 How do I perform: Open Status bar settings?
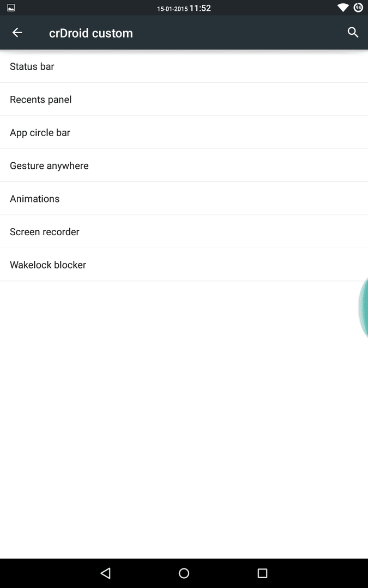tap(184, 66)
